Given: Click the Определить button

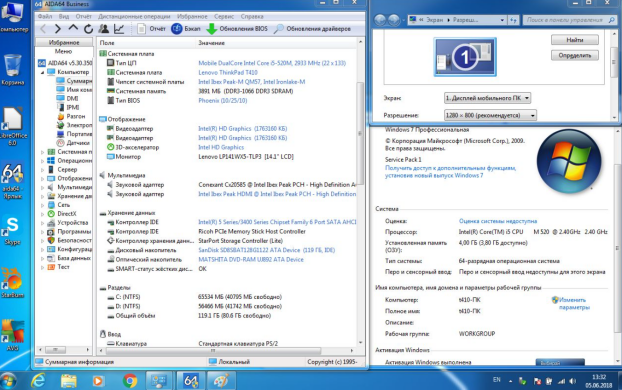Looking at the screenshot, I should [x=575, y=55].
